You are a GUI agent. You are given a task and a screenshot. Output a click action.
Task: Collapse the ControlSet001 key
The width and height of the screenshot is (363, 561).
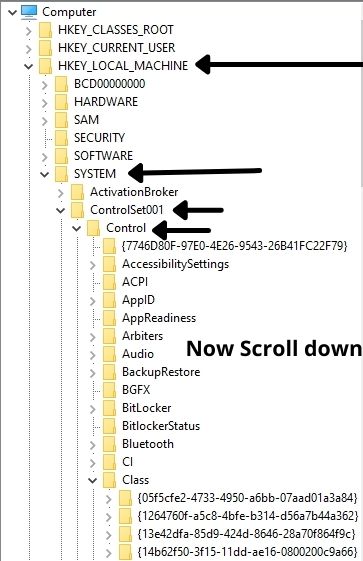(60, 210)
